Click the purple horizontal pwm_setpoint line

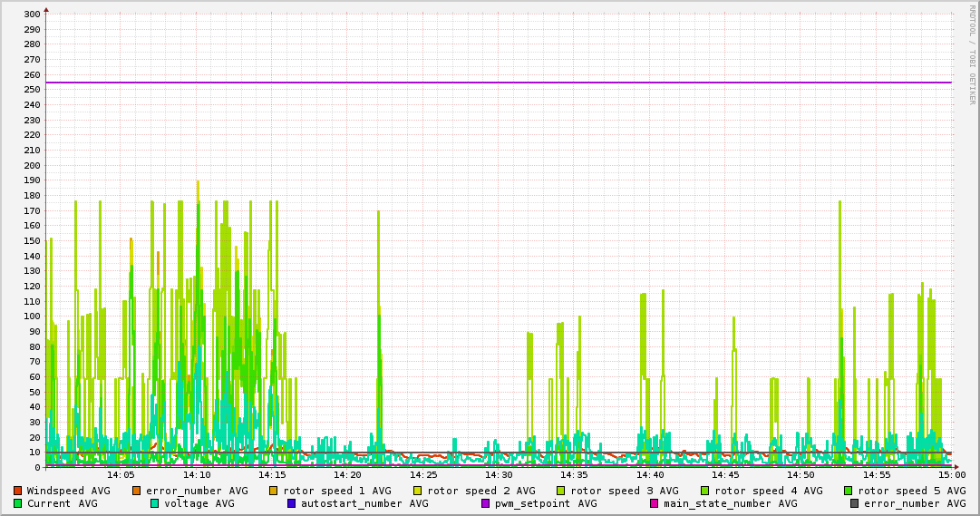[x=499, y=83]
